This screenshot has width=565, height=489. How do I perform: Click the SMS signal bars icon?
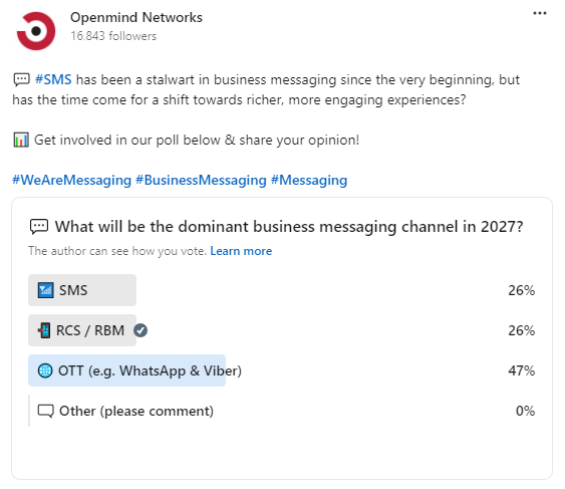coord(45,290)
